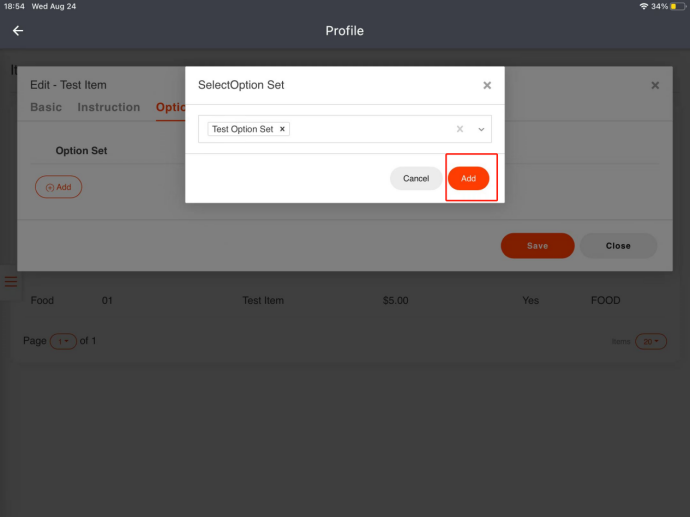Click inside the option set select field

coord(370,129)
